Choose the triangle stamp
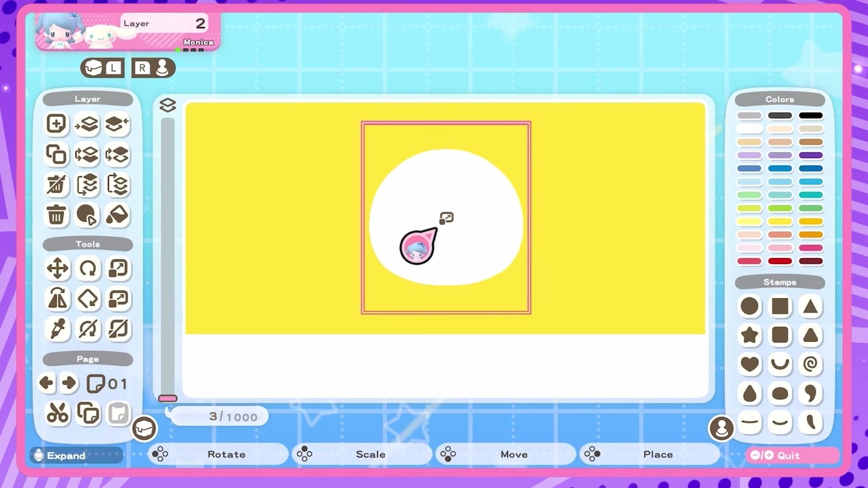The height and width of the screenshot is (488, 868). click(x=810, y=306)
